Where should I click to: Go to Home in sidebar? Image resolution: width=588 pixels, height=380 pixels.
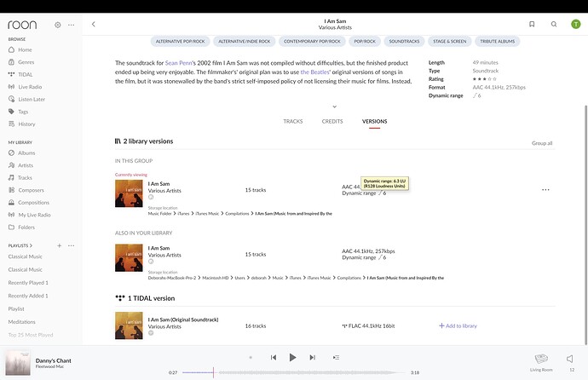tap(20, 49)
